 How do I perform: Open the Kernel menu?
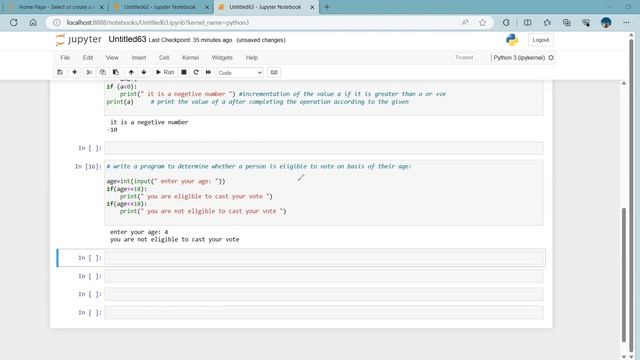click(x=190, y=58)
